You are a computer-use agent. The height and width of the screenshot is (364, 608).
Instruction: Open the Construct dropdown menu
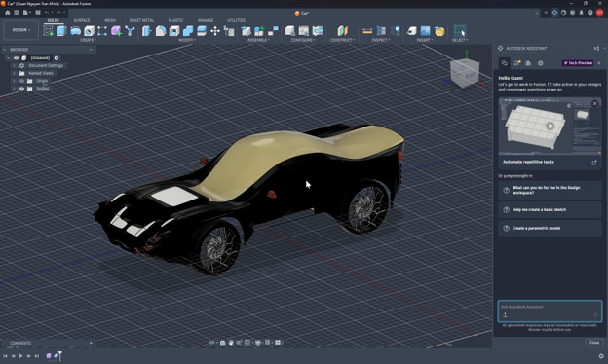point(342,40)
